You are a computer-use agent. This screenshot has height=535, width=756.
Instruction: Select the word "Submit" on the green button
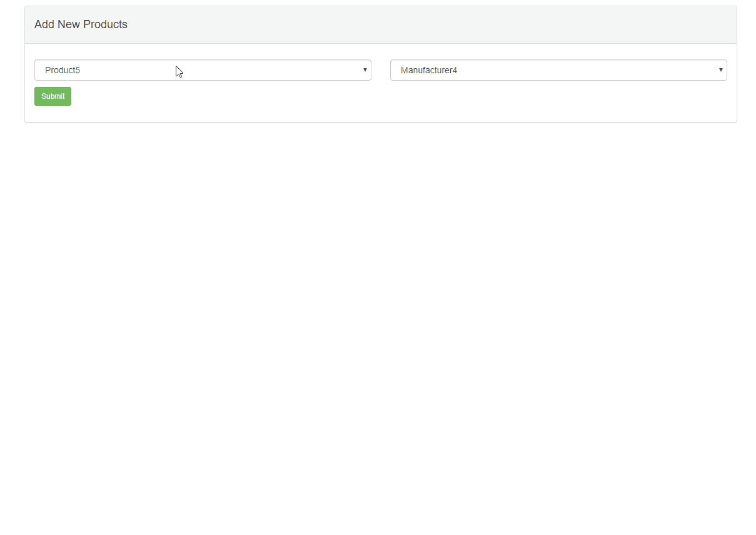pos(53,96)
